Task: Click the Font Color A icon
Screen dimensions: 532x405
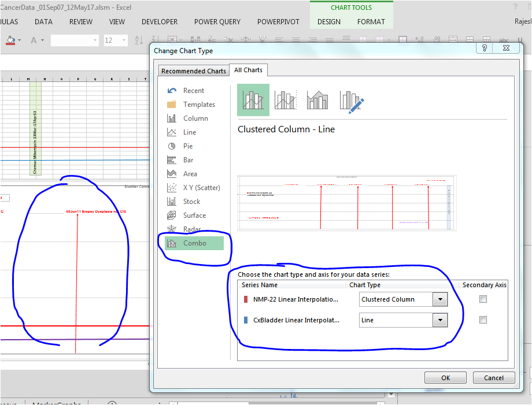Action: 34,40
